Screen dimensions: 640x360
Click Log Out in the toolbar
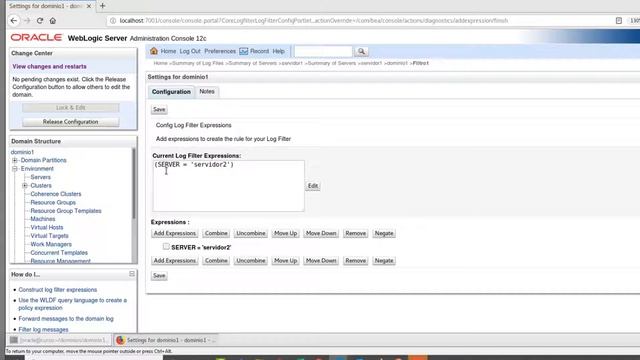(x=190, y=51)
